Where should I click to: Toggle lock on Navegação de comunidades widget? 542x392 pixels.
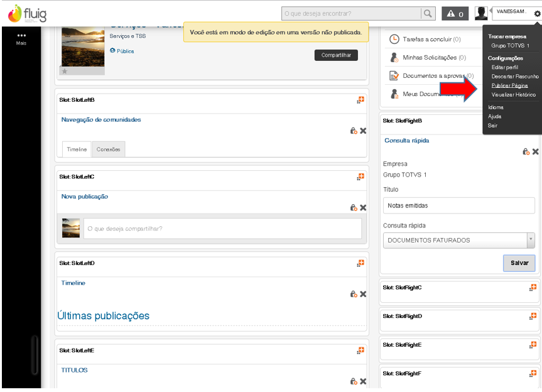353,131
